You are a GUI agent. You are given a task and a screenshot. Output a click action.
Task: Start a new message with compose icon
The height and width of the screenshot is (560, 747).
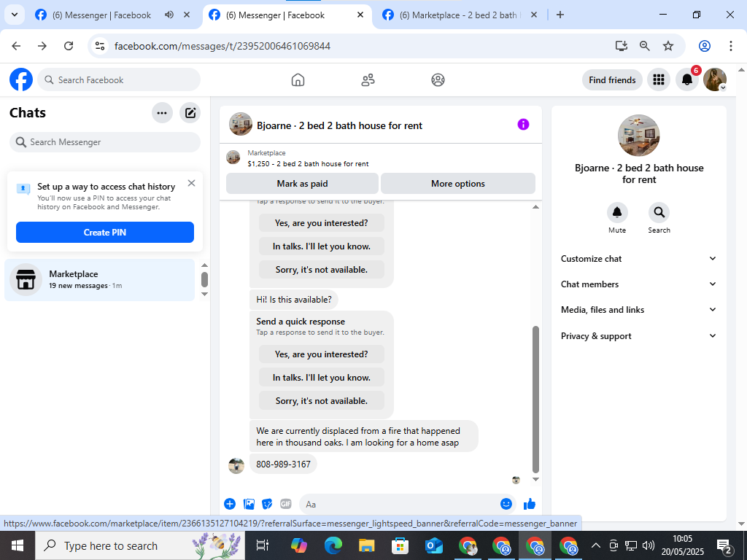point(190,113)
